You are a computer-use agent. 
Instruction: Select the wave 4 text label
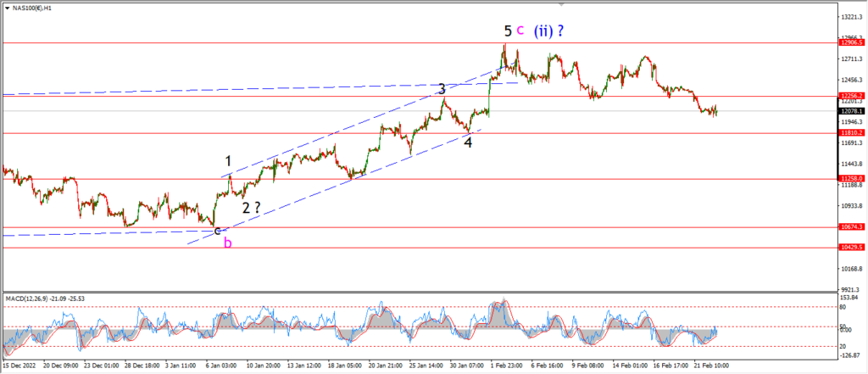click(x=468, y=142)
